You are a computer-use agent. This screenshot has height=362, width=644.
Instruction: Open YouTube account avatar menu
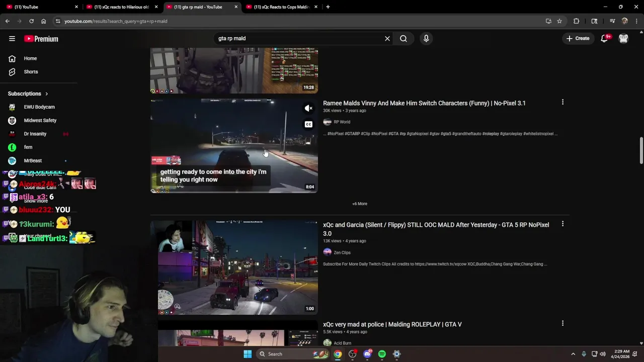pyautogui.click(x=623, y=38)
